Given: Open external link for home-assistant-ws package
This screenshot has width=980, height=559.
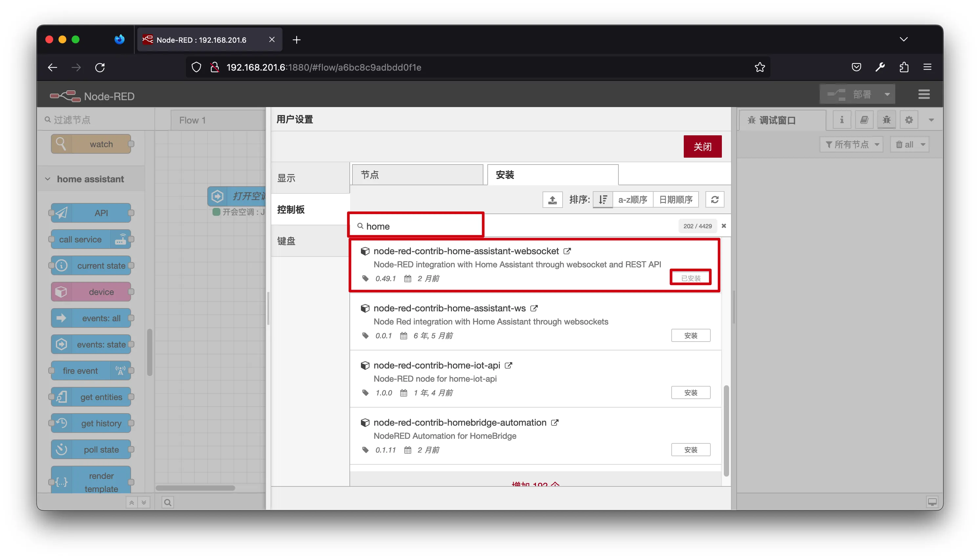Looking at the screenshot, I should point(534,308).
